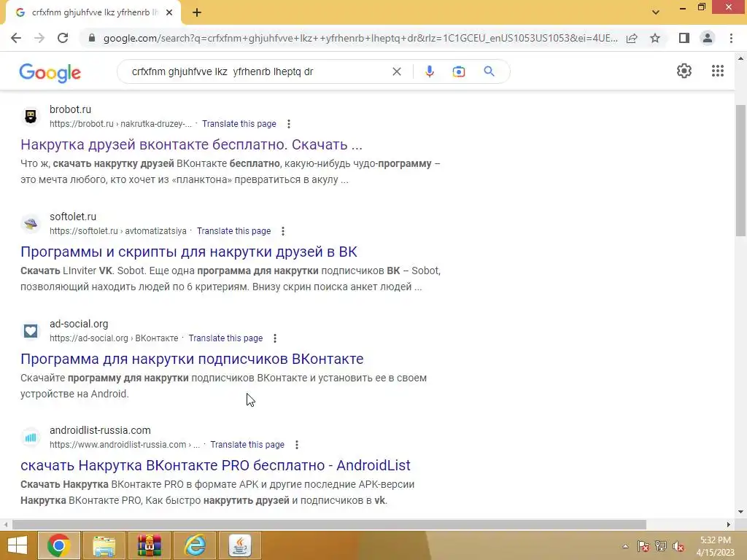Open androidlist-russia.com result options menu
This screenshot has height=560, width=747.
pyautogui.click(x=297, y=445)
